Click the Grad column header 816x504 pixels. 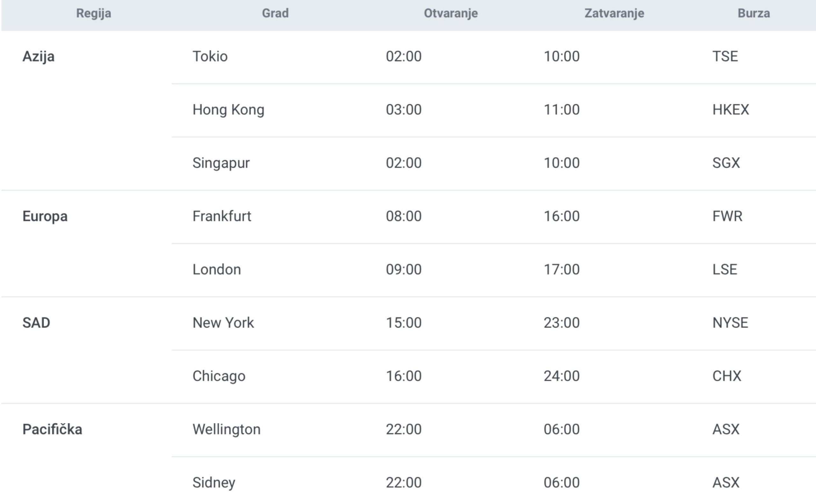click(x=275, y=13)
